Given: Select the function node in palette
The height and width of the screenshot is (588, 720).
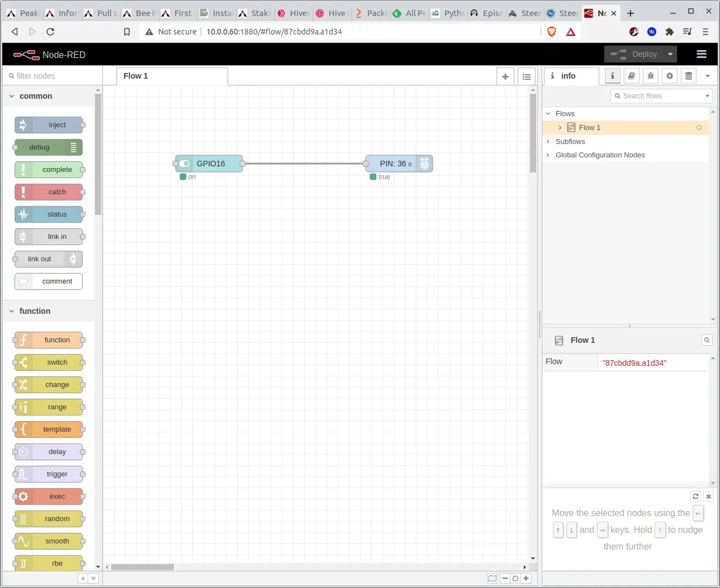Looking at the screenshot, I should (x=49, y=340).
